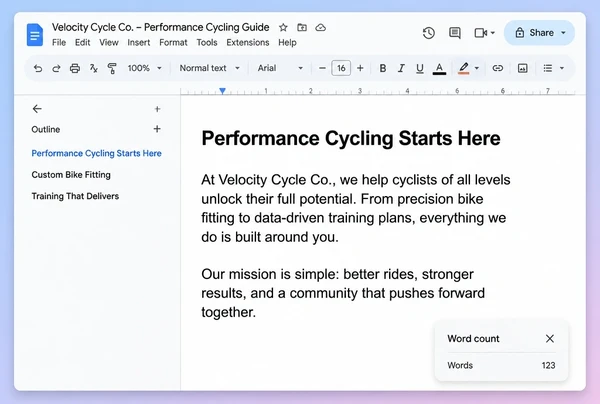Screen dimensions: 600x404
Task: Open version history clock icon
Action: [429, 33]
